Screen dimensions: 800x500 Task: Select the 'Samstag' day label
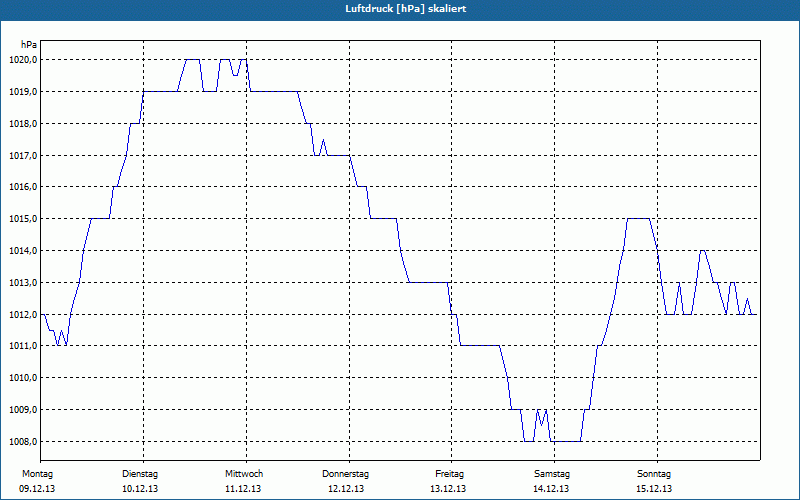click(x=552, y=474)
